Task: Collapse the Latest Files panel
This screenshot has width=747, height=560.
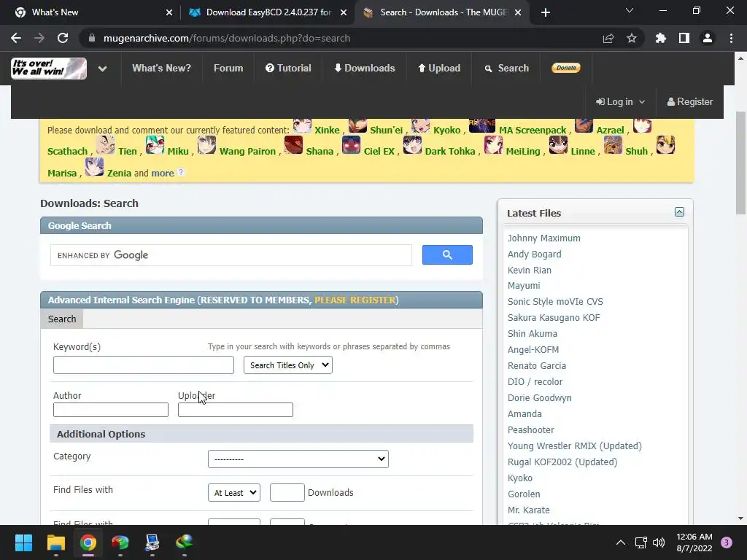Action: pos(679,212)
